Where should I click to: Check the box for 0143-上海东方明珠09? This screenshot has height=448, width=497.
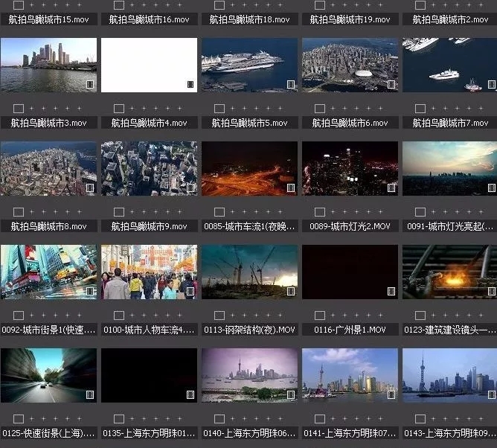pos(420,419)
